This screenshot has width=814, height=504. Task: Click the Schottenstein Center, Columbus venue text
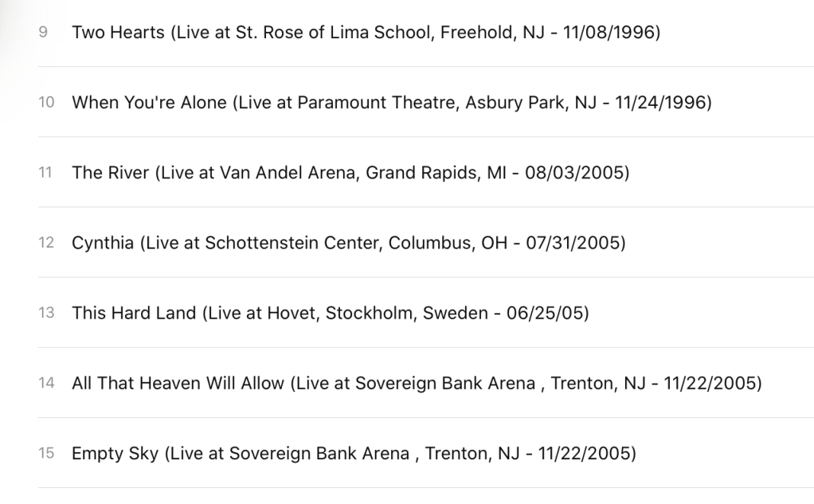331,243
